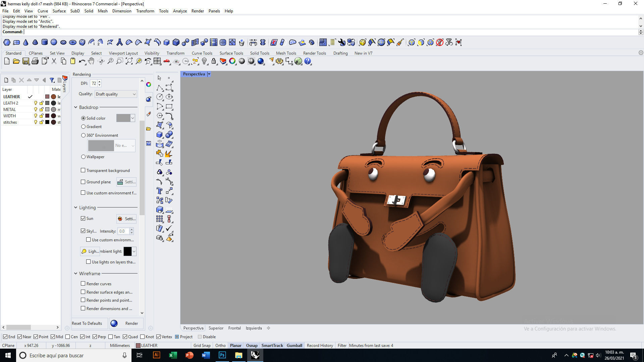The image size is (644, 362).
Task: Open the Quality dropdown
Action: point(116,94)
